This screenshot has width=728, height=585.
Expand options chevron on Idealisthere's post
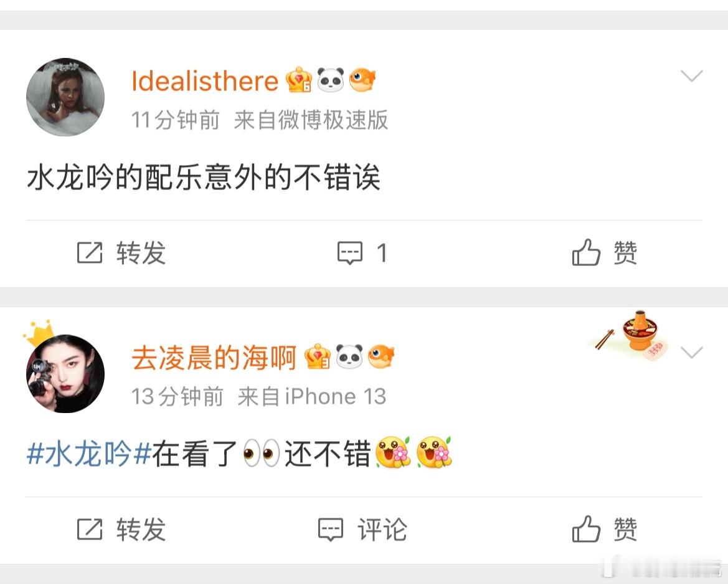click(691, 76)
